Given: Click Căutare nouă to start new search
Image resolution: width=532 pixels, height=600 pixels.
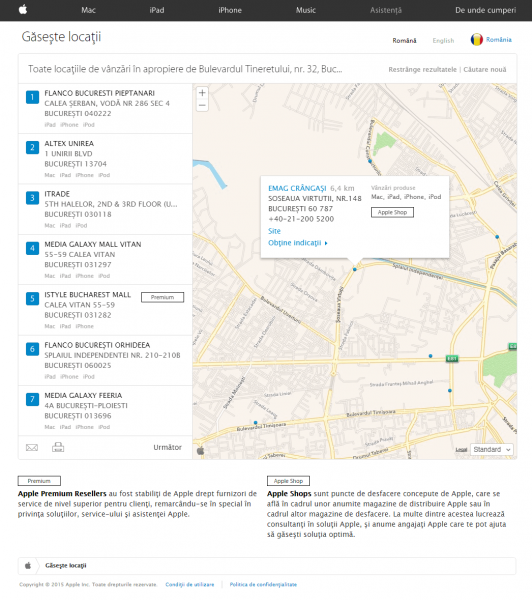Looking at the screenshot, I should 485,70.
